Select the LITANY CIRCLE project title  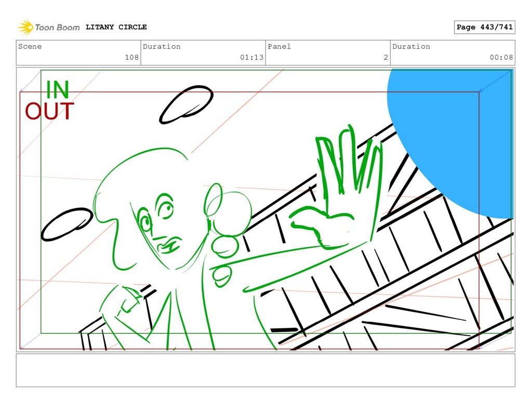[x=116, y=27]
